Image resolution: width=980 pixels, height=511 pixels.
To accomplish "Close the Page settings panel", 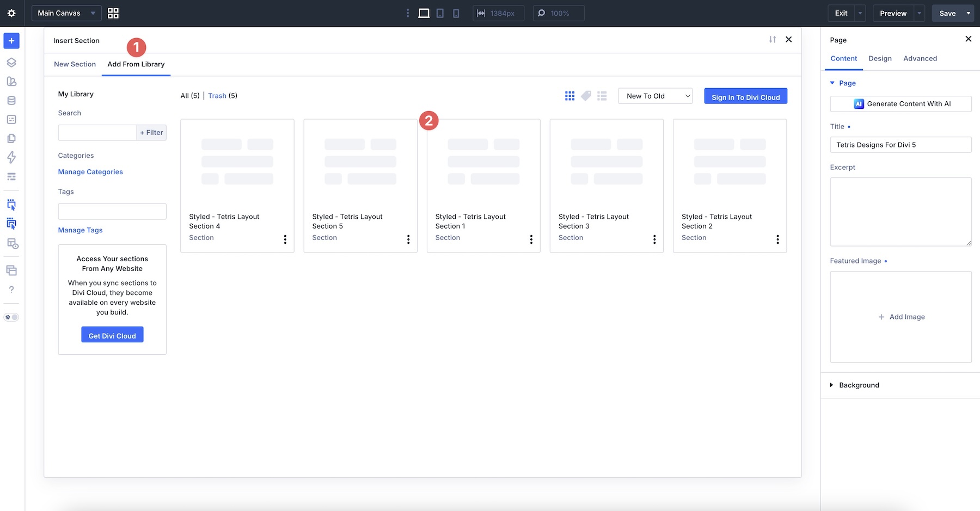I will [968, 39].
